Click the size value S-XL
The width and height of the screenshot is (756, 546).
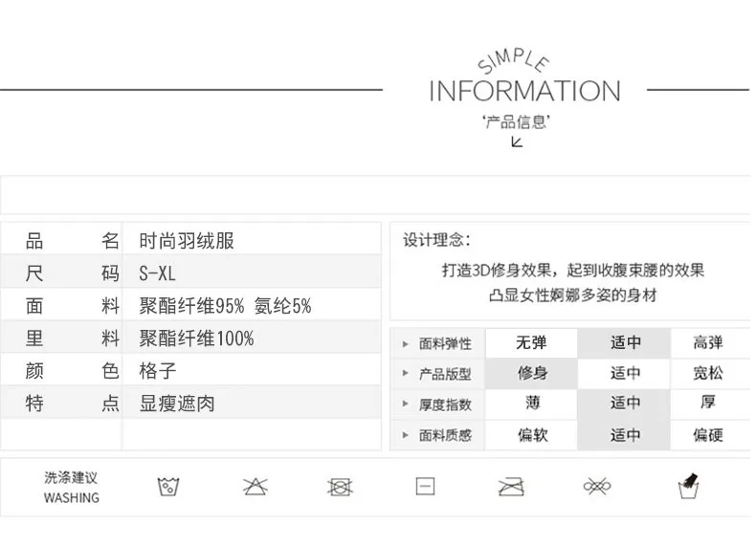click(x=157, y=273)
